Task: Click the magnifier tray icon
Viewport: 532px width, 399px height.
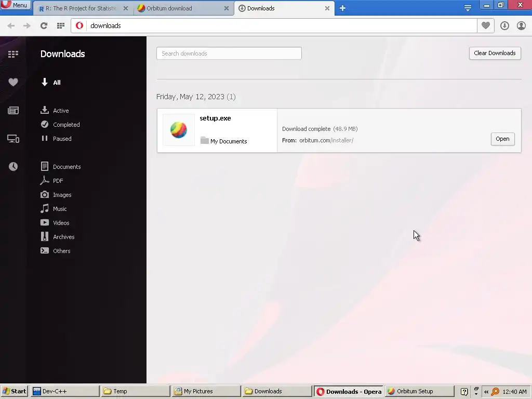Action: (x=495, y=392)
